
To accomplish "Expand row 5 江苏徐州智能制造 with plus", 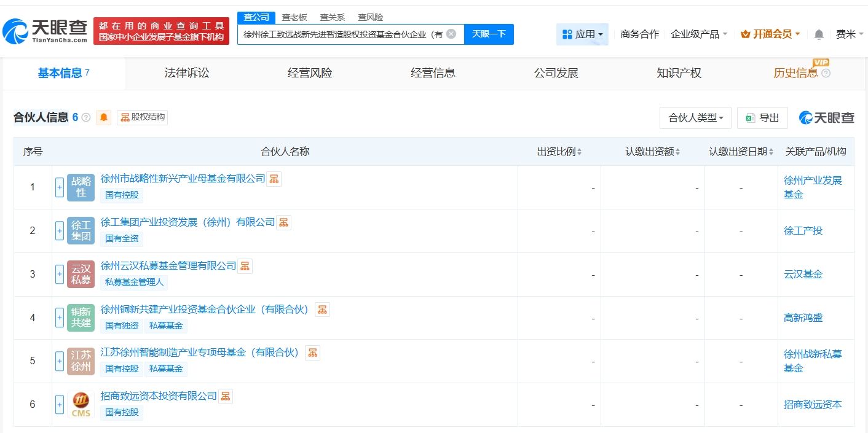I will tap(60, 361).
